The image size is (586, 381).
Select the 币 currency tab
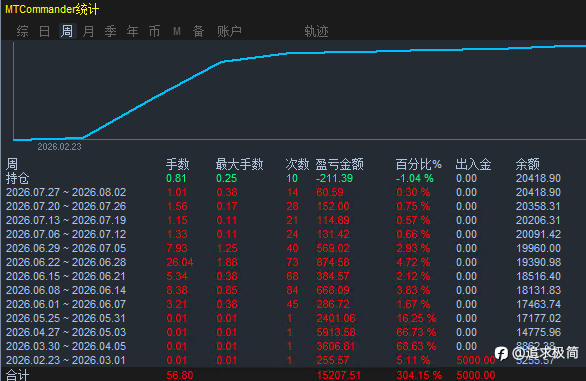pos(154,31)
